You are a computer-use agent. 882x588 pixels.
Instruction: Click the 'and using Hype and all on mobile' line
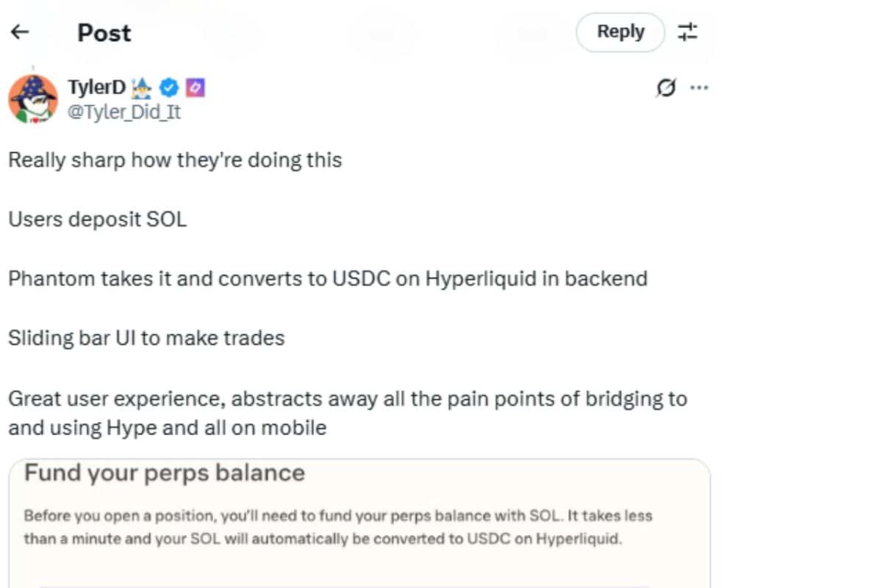[x=167, y=428]
